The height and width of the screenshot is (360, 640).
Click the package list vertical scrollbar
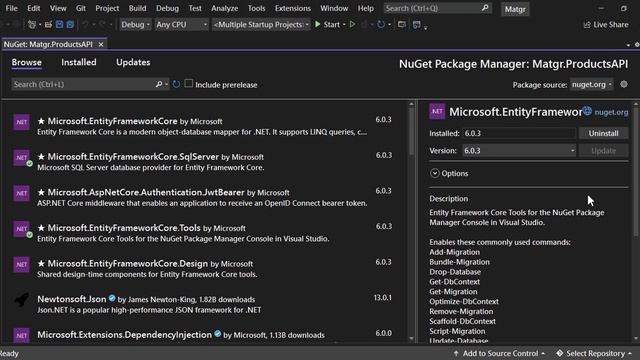coord(411,131)
